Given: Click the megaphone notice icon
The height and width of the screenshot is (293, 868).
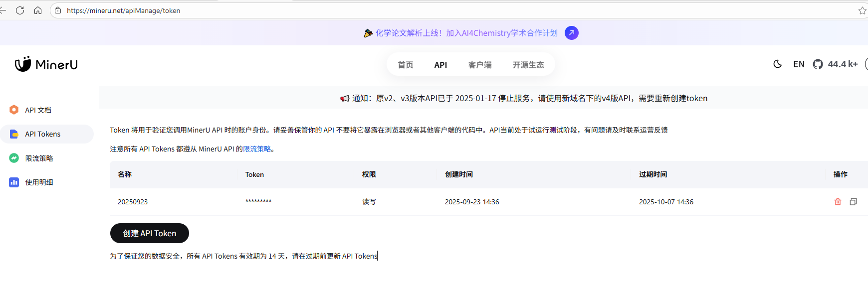Looking at the screenshot, I should pyautogui.click(x=345, y=98).
